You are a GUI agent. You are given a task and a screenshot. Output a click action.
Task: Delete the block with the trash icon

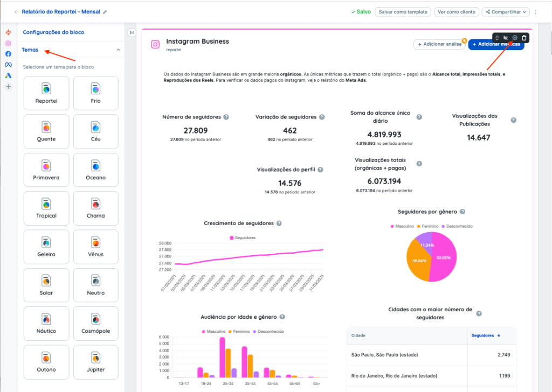click(524, 38)
